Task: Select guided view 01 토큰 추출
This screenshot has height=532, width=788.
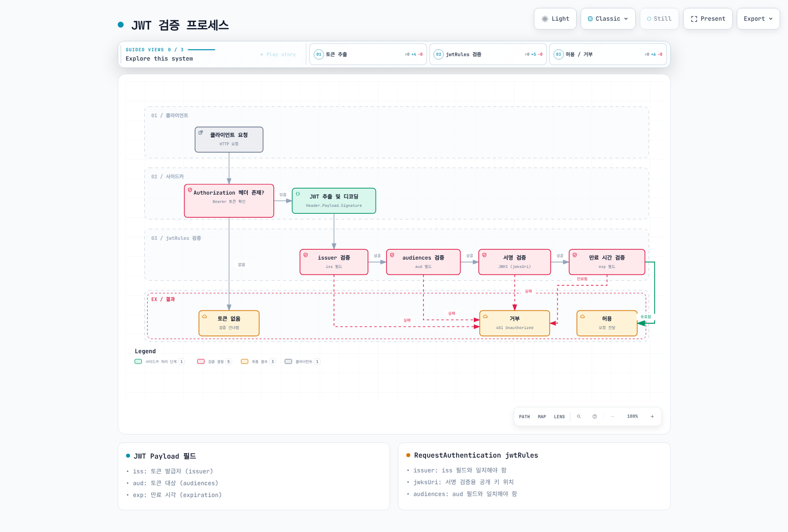Action: point(368,54)
